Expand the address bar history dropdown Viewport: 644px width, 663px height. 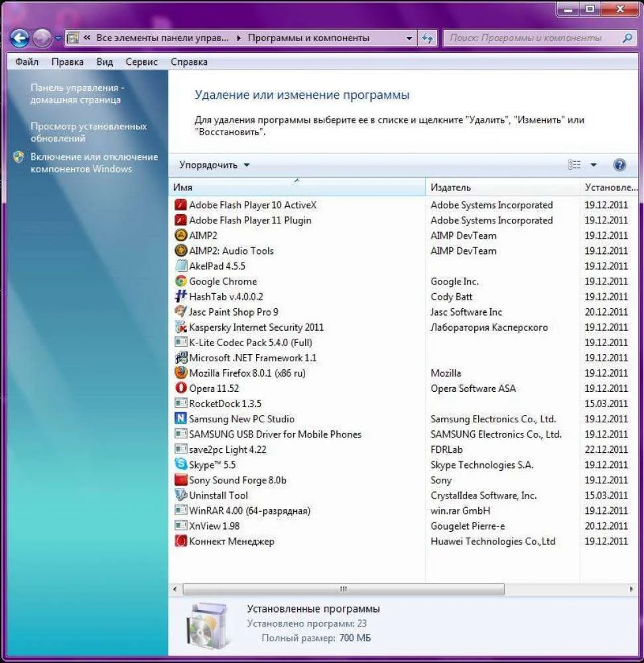click(409, 38)
